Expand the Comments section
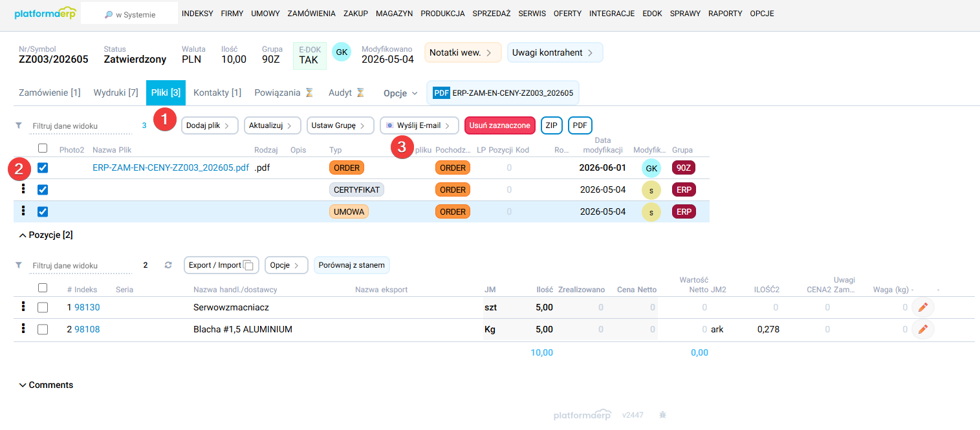 (x=46, y=385)
